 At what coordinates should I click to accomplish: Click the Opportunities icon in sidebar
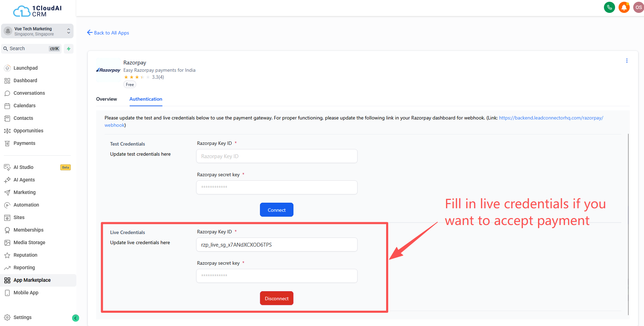coord(7,131)
